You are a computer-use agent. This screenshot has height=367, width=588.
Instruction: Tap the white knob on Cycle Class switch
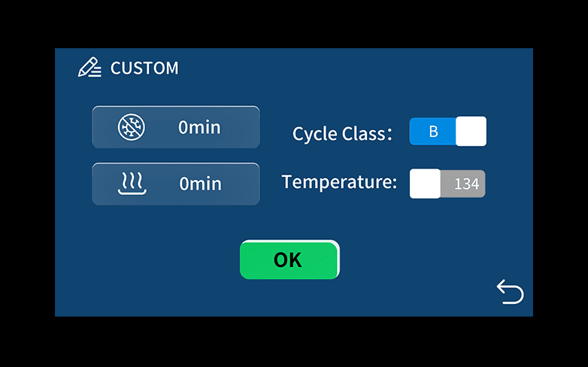471,132
